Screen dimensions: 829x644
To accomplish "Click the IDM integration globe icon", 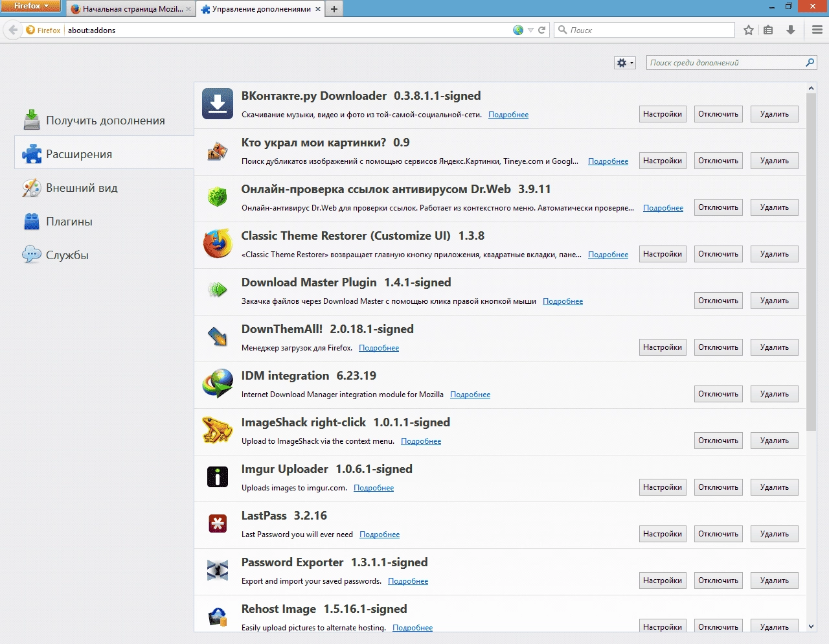I will (218, 384).
